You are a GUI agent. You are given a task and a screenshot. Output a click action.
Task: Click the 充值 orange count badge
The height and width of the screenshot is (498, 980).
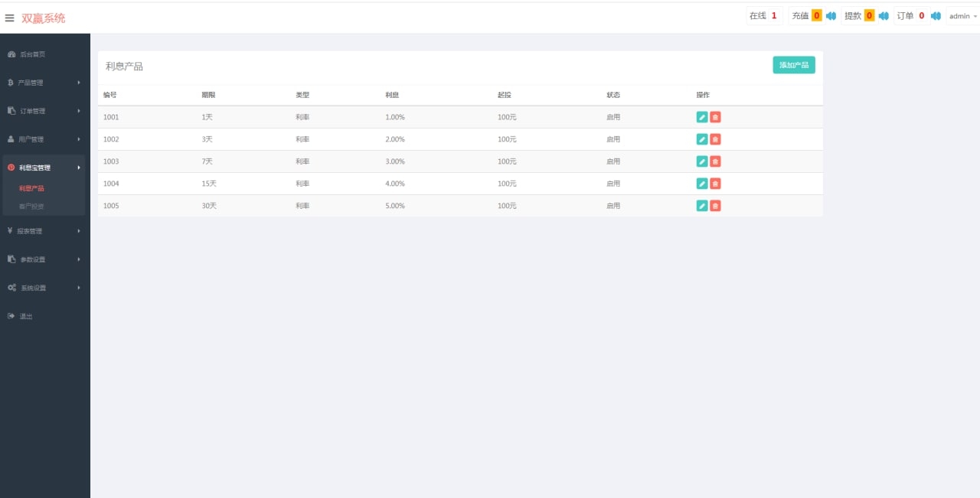(x=817, y=16)
